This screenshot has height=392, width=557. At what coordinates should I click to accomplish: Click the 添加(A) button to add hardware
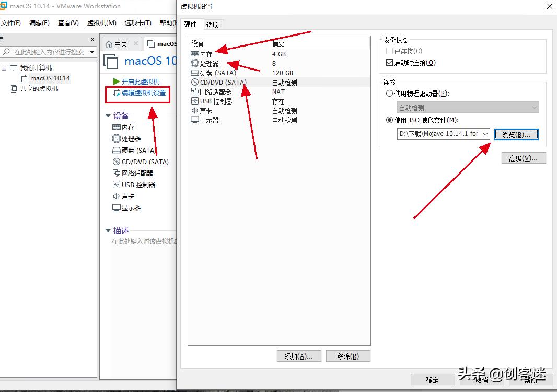coord(299,355)
